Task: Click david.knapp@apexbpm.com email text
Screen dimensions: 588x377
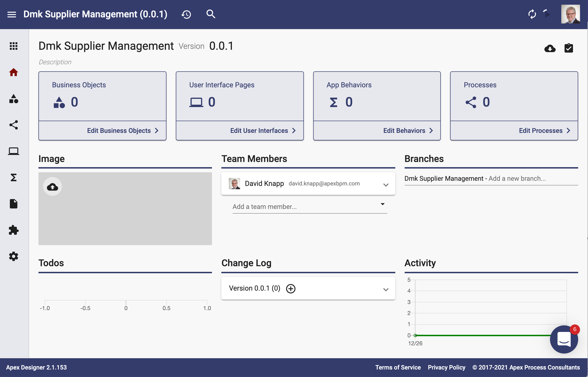Action: coord(324,184)
